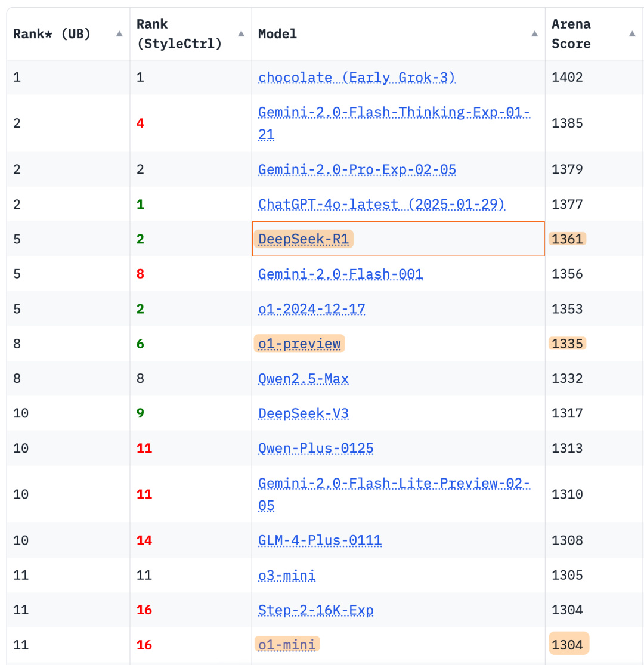Sort the Model column using its arrow
The image size is (644, 665).
534,34
